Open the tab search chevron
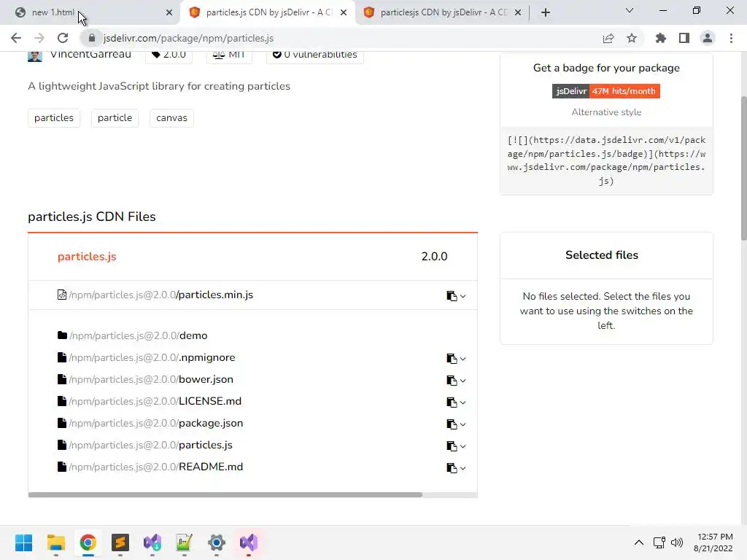The image size is (747, 560). point(630,10)
